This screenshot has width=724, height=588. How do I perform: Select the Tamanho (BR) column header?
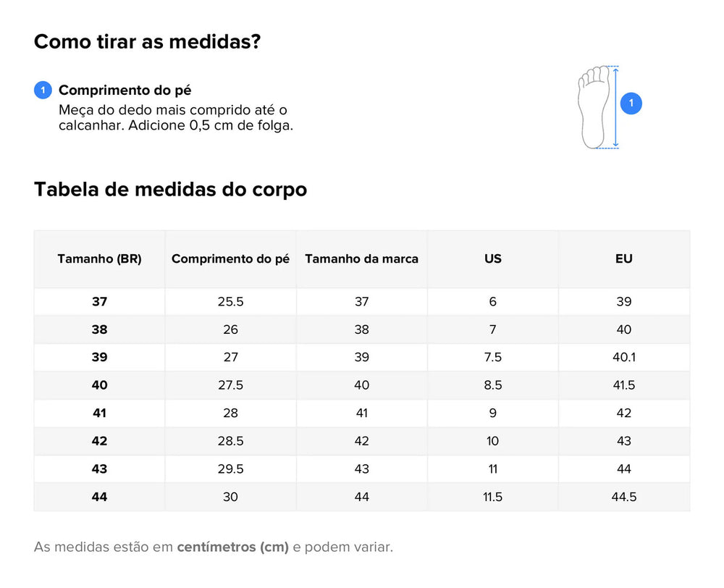pyautogui.click(x=99, y=259)
